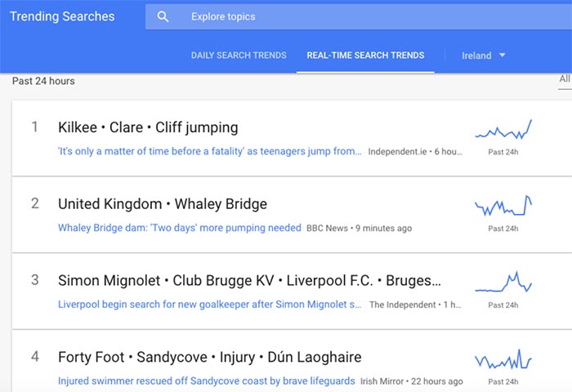The image size is (572, 392).
Task: Open the Forty Foot trend sparkline chart
Action: (x=503, y=359)
